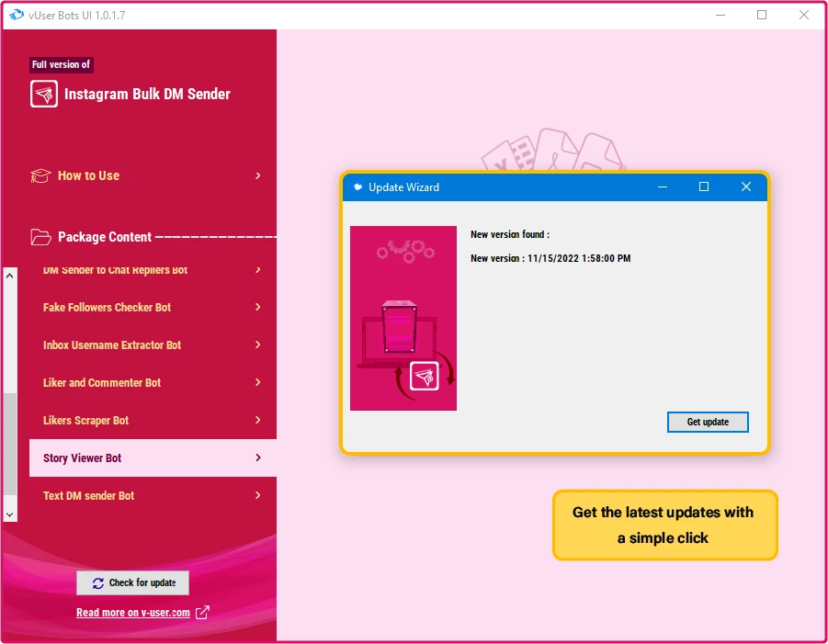Click the Update Wizard title bar icon
Image resolution: width=828 pixels, height=644 pixels.
(357, 186)
